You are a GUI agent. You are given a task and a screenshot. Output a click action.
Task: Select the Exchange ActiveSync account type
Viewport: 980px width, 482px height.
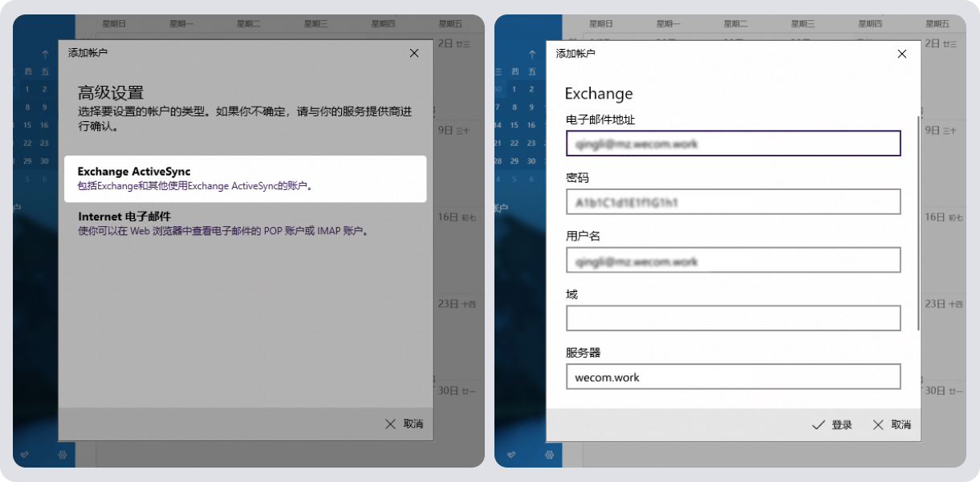(x=245, y=178)
